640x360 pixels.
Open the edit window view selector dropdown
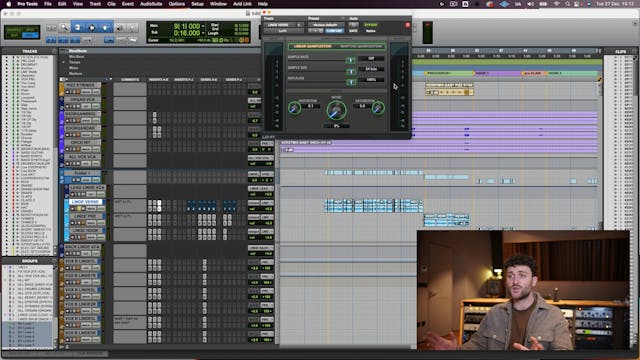63,80
